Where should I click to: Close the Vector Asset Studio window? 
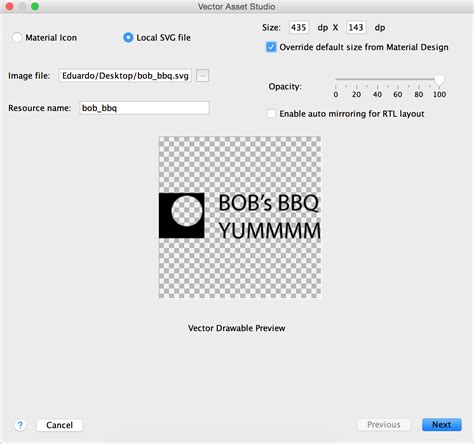(x=9, y=6)
